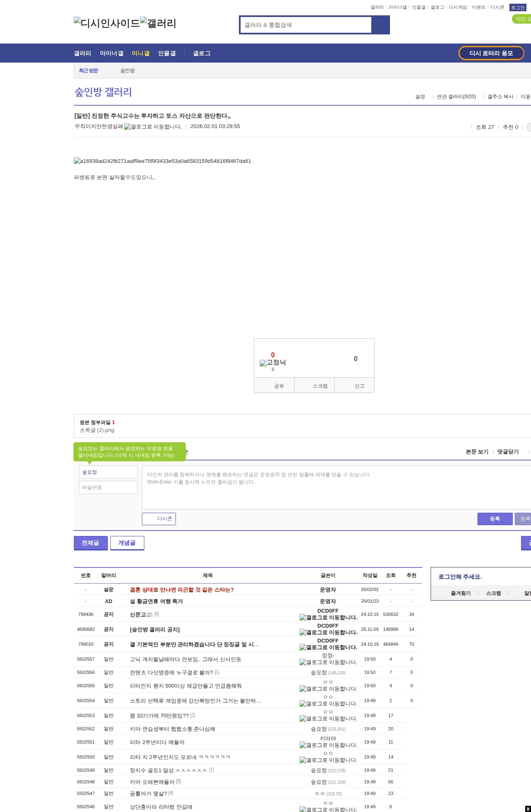Toggle post body with 본문 보기
Screen dimensions: 531x812
click(x=477, y=452)
